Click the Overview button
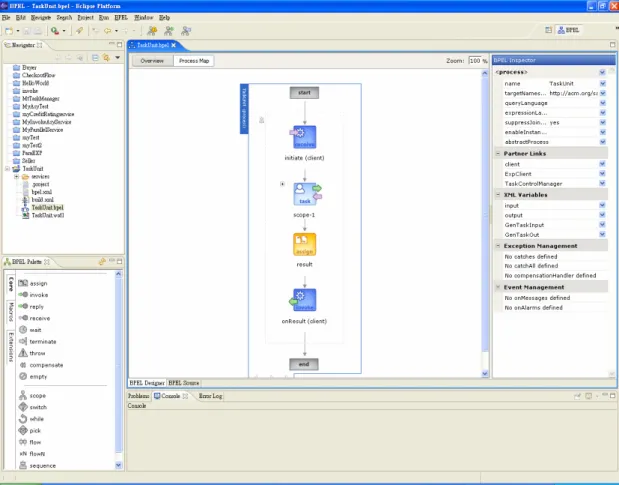This screenshot has width=619, height=485. point(152,61)
